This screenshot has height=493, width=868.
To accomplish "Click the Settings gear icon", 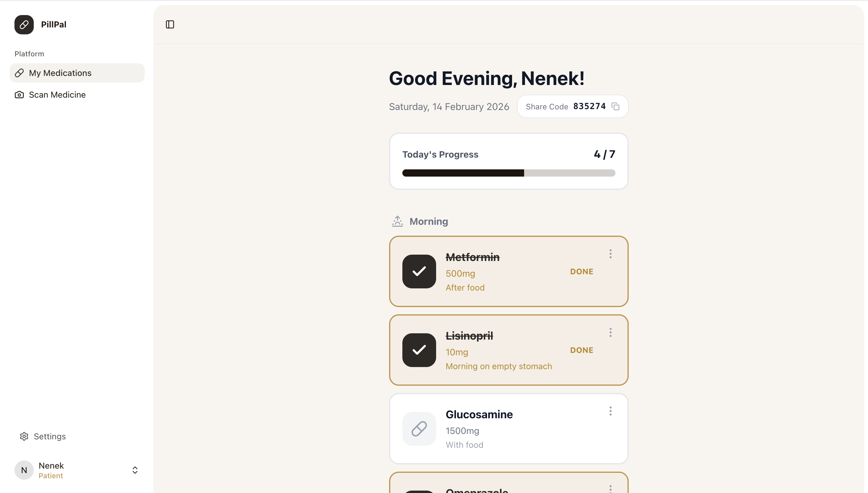I will click(24, 436).
